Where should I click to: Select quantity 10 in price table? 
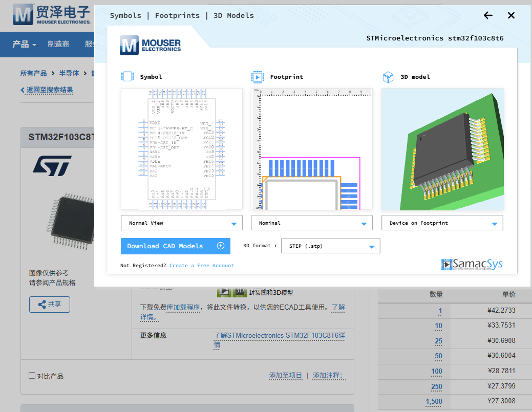(x=438, y=326)
